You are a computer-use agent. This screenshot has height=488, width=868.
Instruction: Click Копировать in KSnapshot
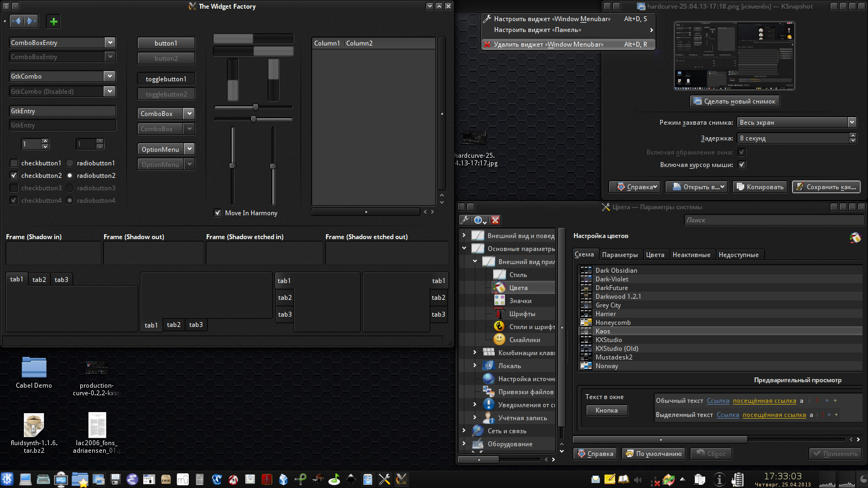tap(759, 187)
